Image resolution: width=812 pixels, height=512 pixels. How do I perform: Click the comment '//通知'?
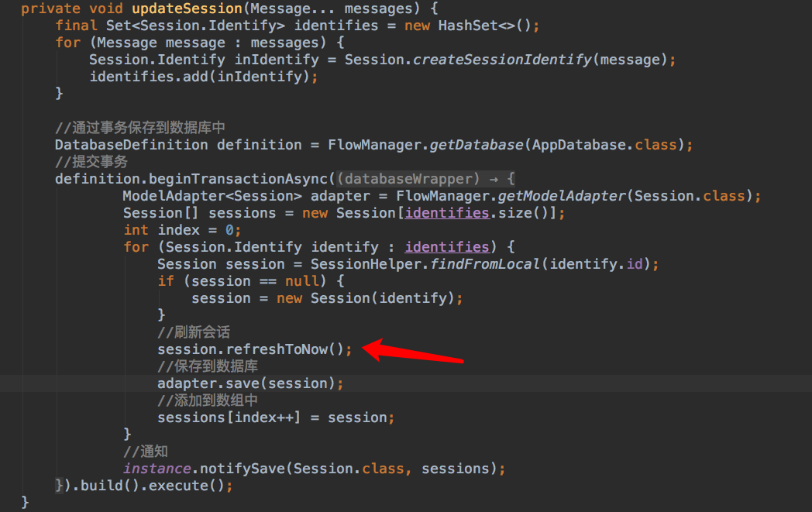(146, 452)
